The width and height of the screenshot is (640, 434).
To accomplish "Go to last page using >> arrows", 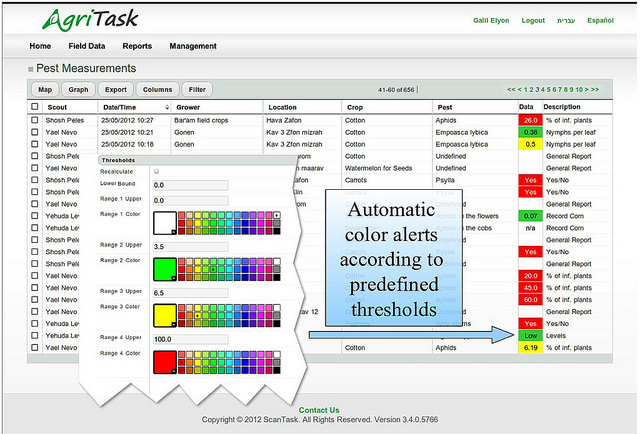I will (595, 90).
